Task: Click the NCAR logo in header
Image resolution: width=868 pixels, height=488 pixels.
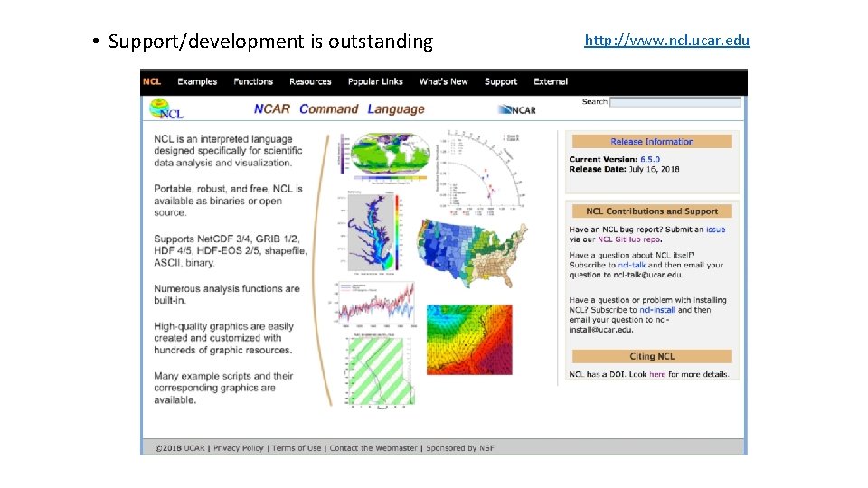Action: [517, 109]
